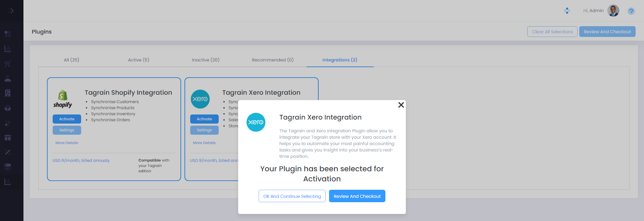
Task: Select the Integrations (2) tab
Action: tap(340, 60)
